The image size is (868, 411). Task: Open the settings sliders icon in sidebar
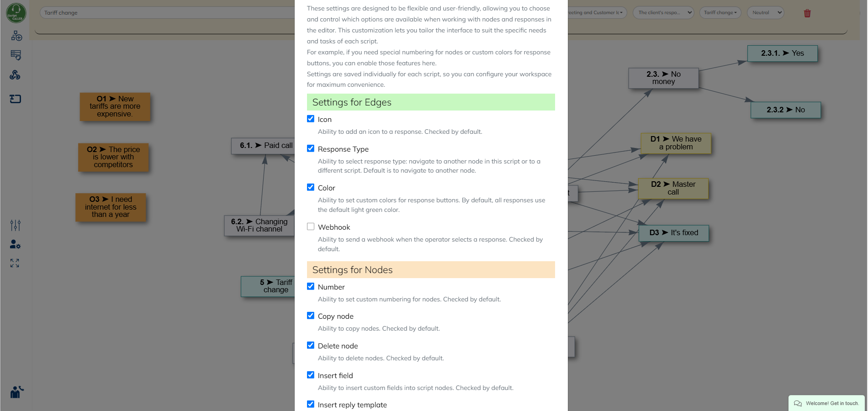point(15,225)
